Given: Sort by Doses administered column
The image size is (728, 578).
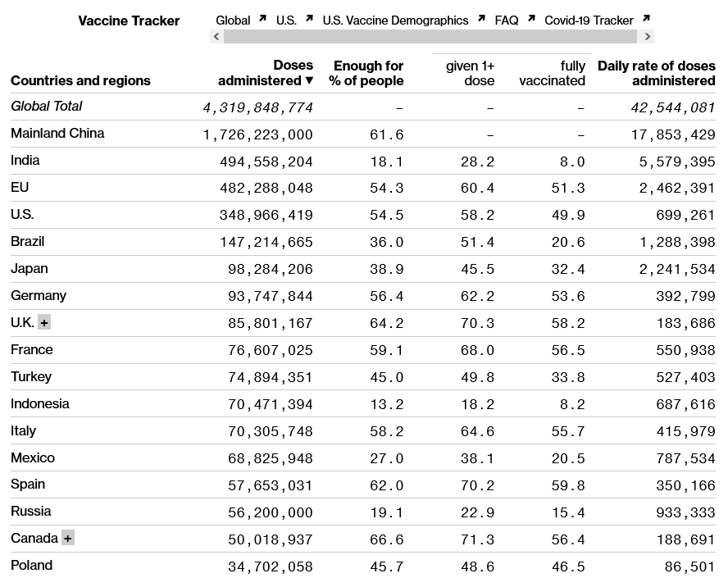Looking at the screenshot, I should 266,73.
